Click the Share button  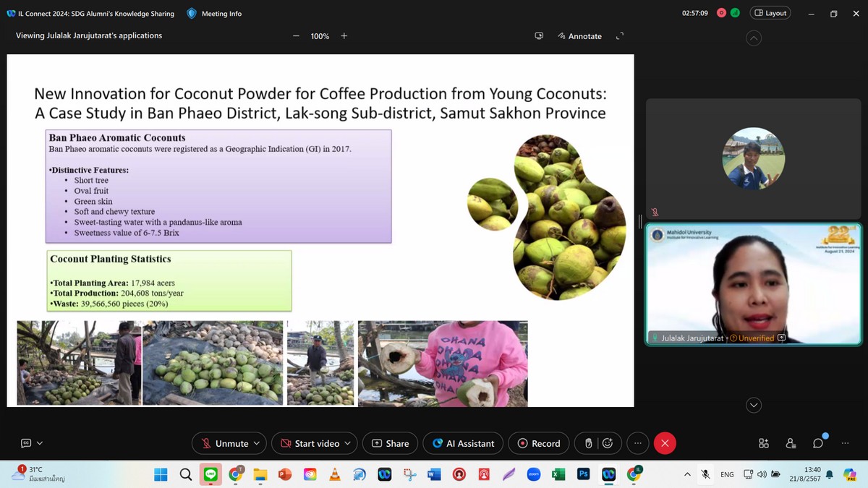[390, 443]
